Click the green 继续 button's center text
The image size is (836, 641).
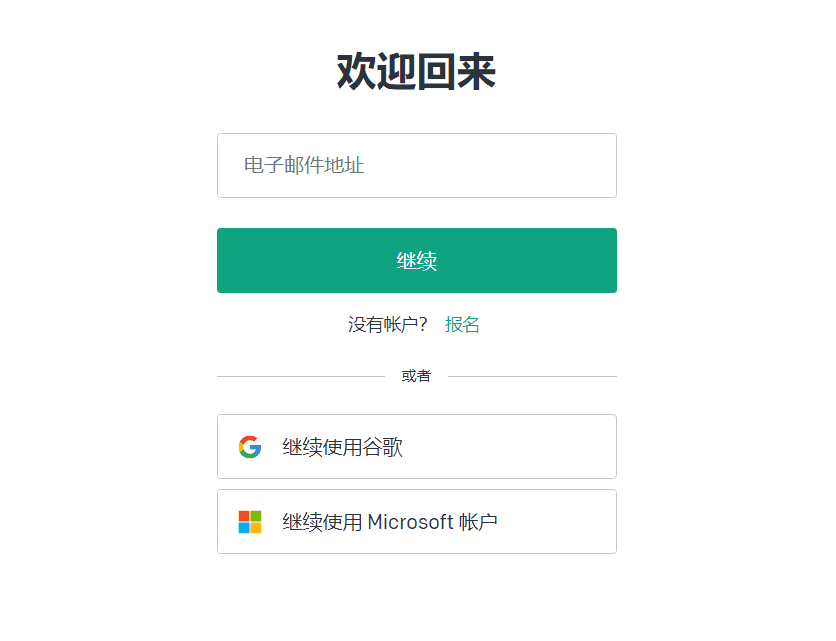point(417,260)
